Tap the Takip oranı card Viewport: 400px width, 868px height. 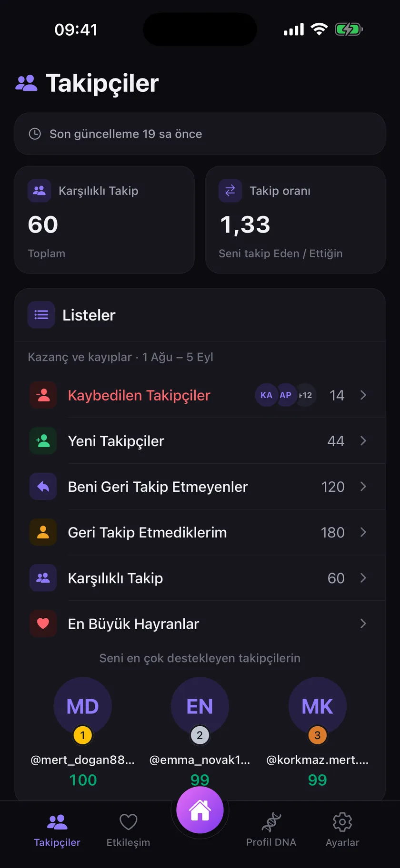[295, 220]
